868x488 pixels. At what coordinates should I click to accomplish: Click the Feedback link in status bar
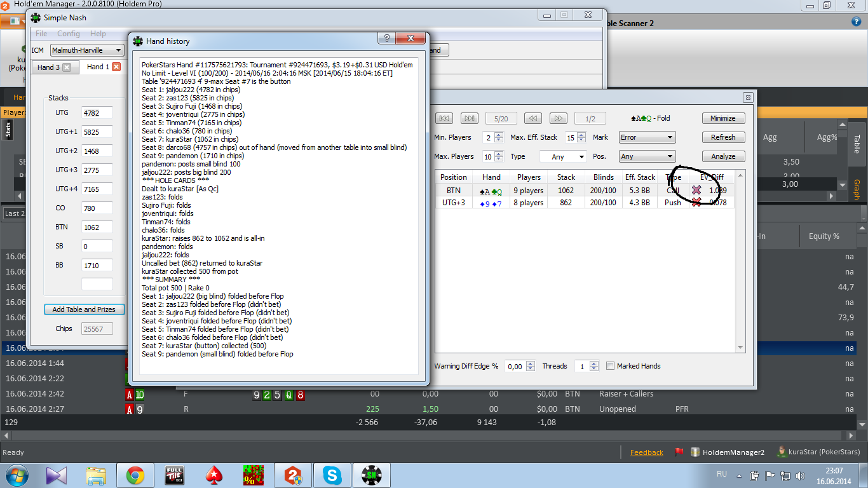(x=646, y=452)
